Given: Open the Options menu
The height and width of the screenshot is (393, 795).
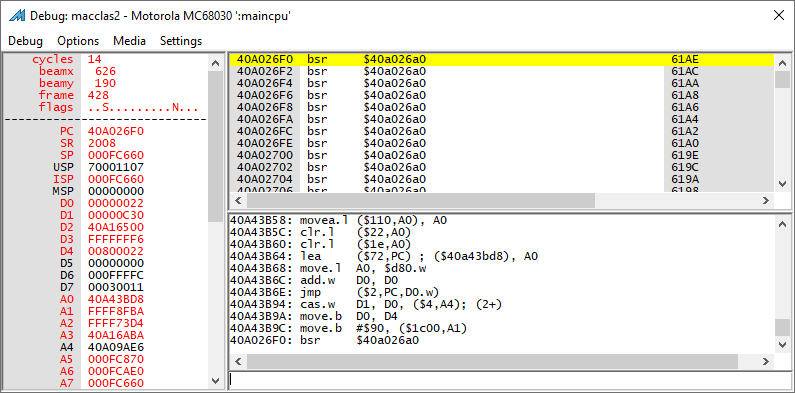Looking at the screenshot, I should click(x=78, y=41).
